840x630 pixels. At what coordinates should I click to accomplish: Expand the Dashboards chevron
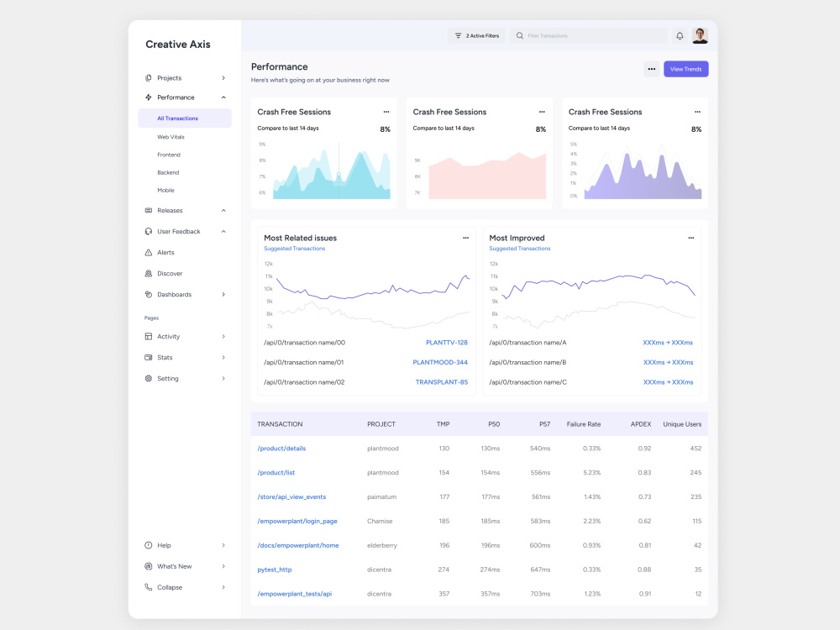point(223,295)
